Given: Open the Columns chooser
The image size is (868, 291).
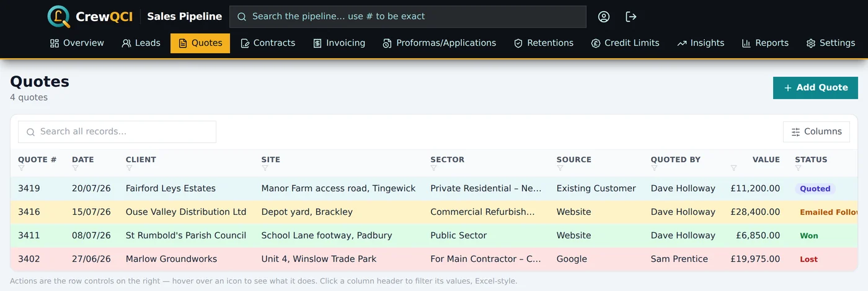Looking at the screenshot, I should (x=817, y=132).
